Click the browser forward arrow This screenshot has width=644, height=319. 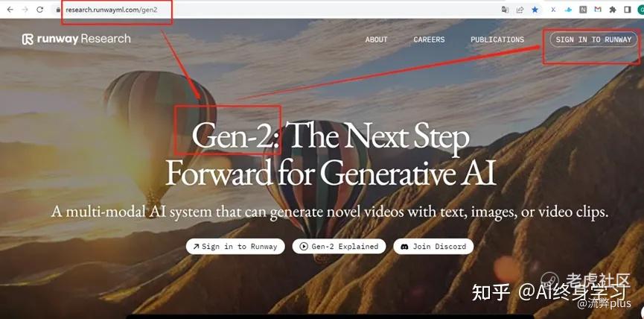pos(25,10)
